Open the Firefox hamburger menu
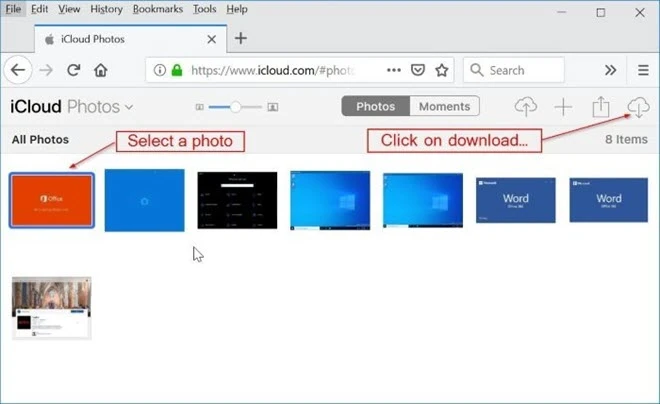Image resolution: width=660 pixels, height=404 pixels. (x=643, y=70)
